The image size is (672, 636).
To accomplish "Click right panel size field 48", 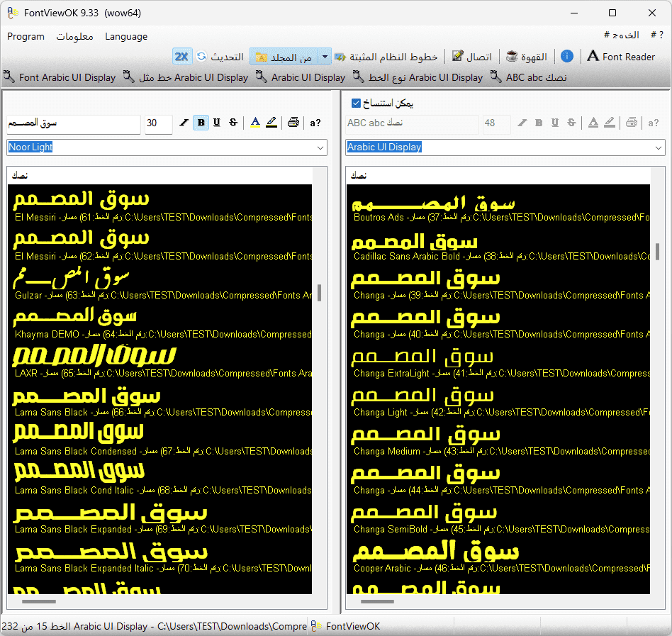I will pyautogui.click(x=496, y=123).
